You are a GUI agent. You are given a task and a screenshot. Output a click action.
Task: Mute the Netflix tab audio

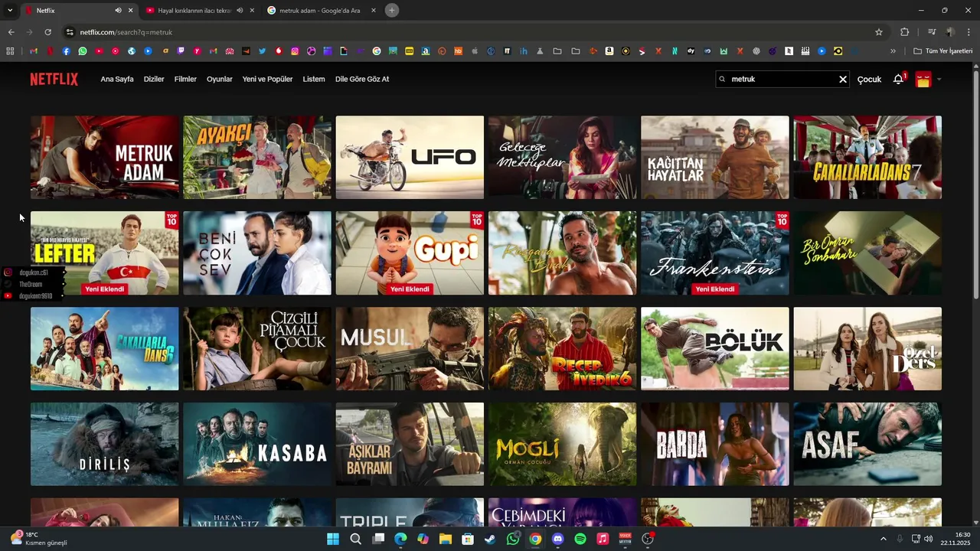[118, 11]
